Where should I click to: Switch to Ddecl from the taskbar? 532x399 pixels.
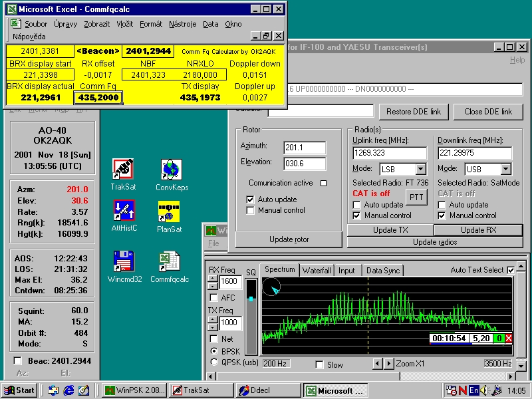269,390
